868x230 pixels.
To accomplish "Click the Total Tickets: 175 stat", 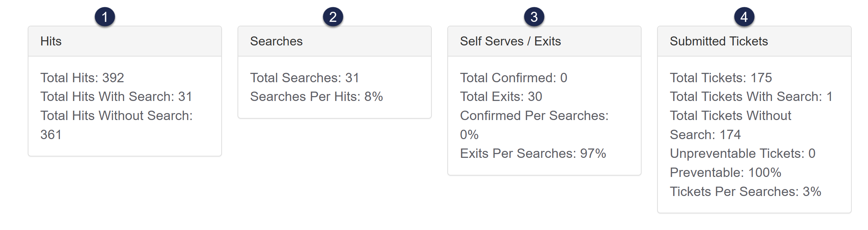I will [x=721, y=78].
